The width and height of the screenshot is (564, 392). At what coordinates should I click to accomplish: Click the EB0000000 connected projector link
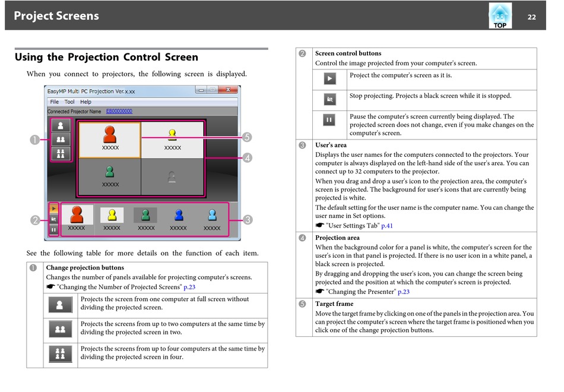point(119,111)
